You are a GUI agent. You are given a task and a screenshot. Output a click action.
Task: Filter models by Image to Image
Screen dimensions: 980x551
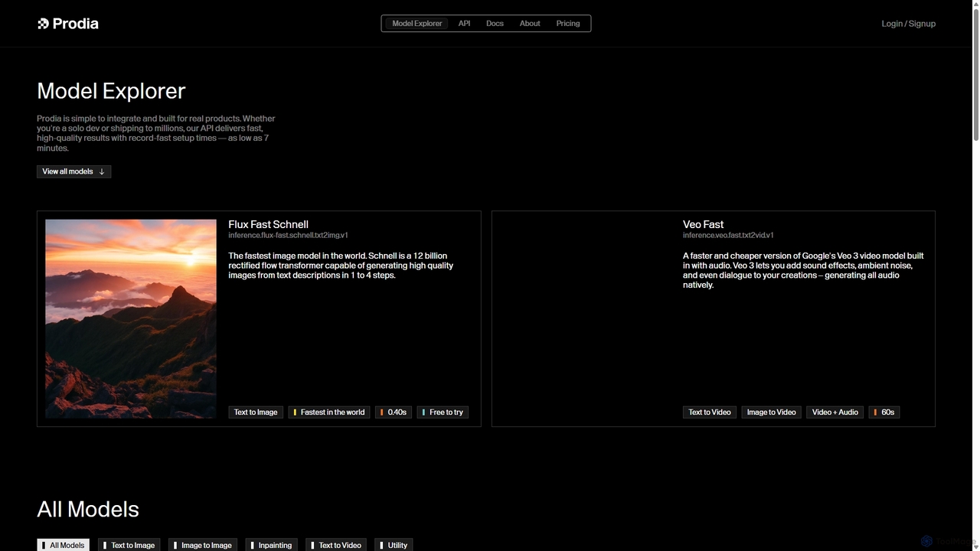pyautogui.click(x=203, y=545)
